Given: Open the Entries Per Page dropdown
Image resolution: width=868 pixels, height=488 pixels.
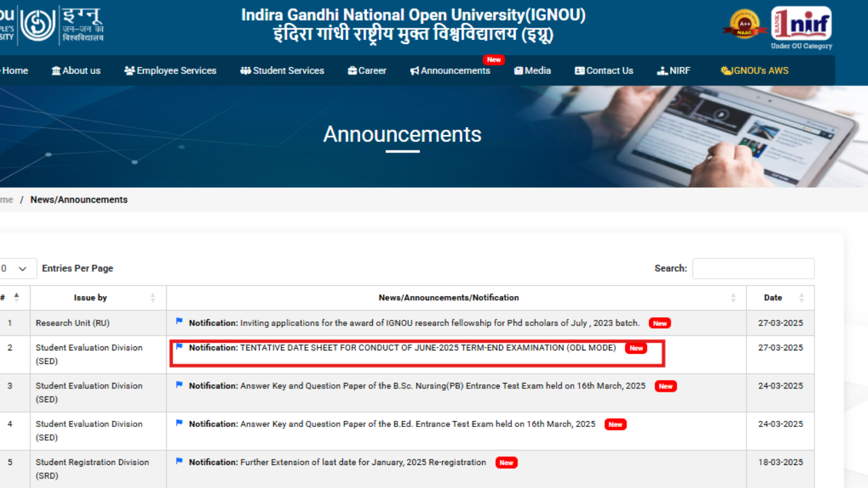Looking at the screenshot, I should 18,268.
